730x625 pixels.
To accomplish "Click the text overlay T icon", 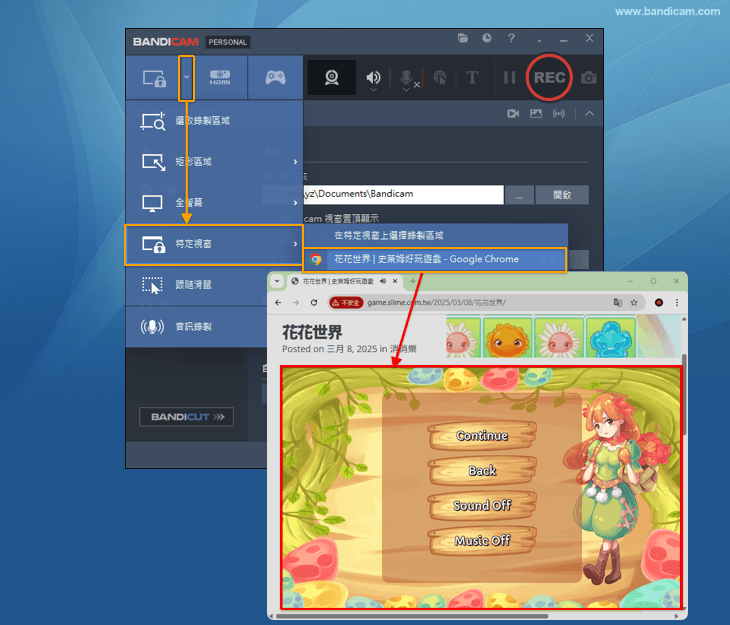I will (473, 77).
